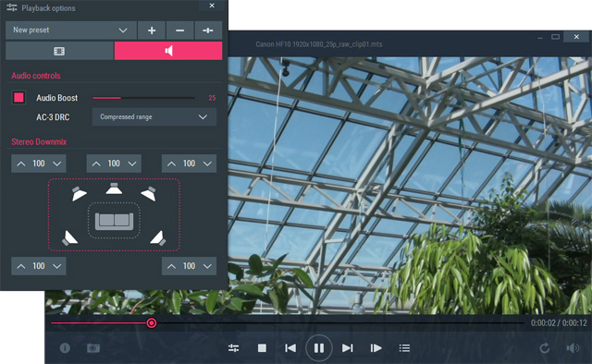Toggle repeat playback
Image resolution: width=592 pixels, height=364 pixels.
click(545, 347)
